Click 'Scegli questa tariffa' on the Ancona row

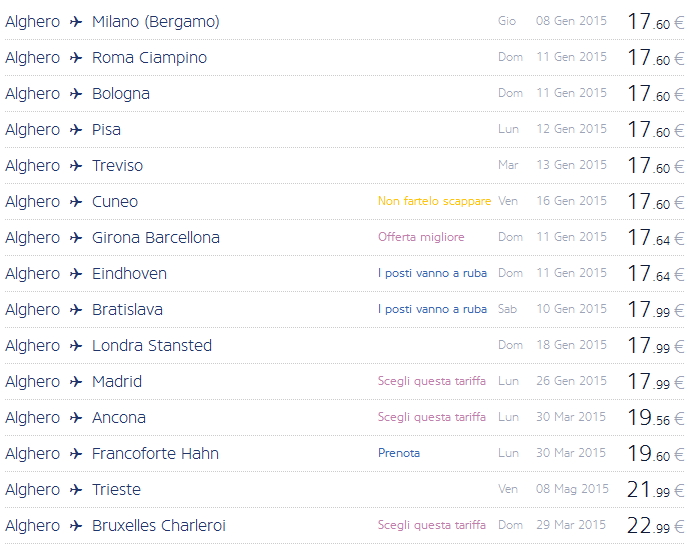tap(432, 418)
